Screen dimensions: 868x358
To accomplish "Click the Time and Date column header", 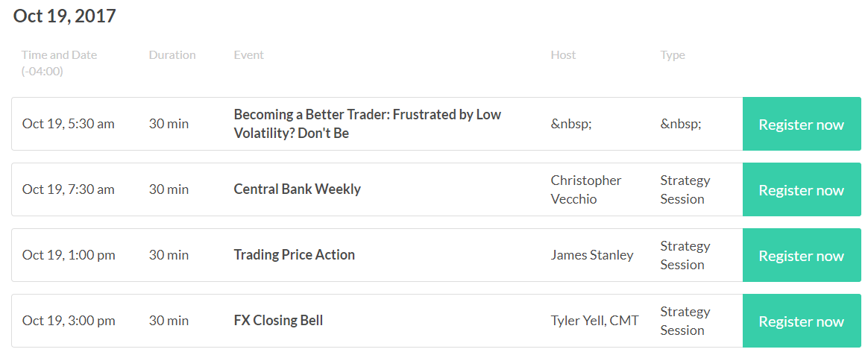I will [x=59, y=63].
